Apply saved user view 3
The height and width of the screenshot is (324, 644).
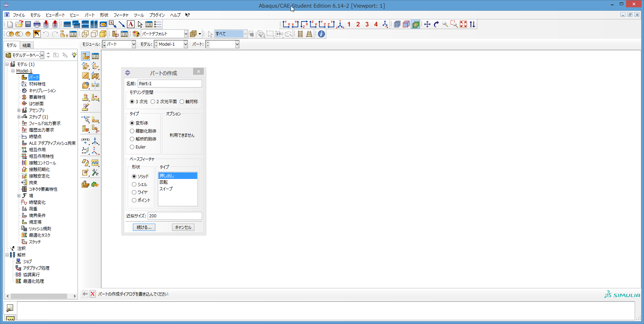pos(367,24)
